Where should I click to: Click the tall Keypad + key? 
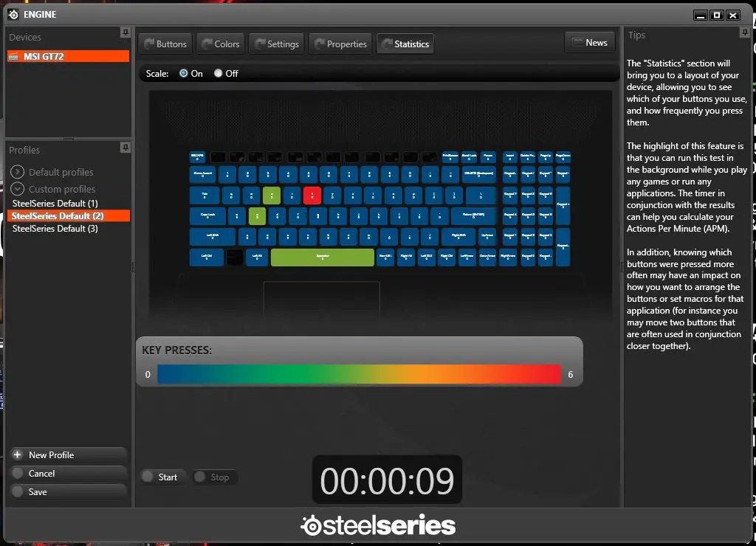pos(563,206)
